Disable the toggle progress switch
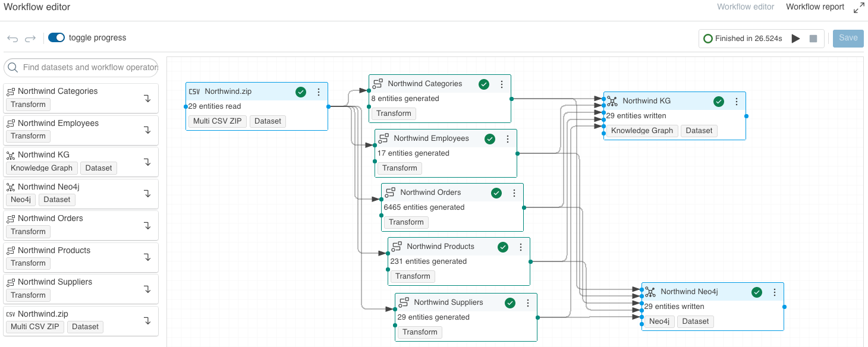This screenshot has height=347, width=868. (x=56, y=37)
